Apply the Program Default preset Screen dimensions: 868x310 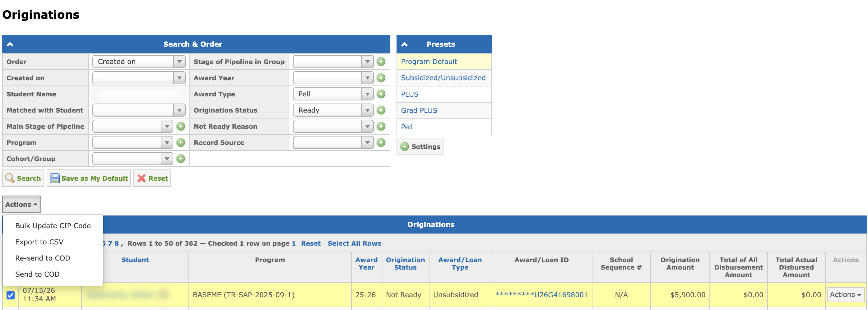[x=429, y=62]
